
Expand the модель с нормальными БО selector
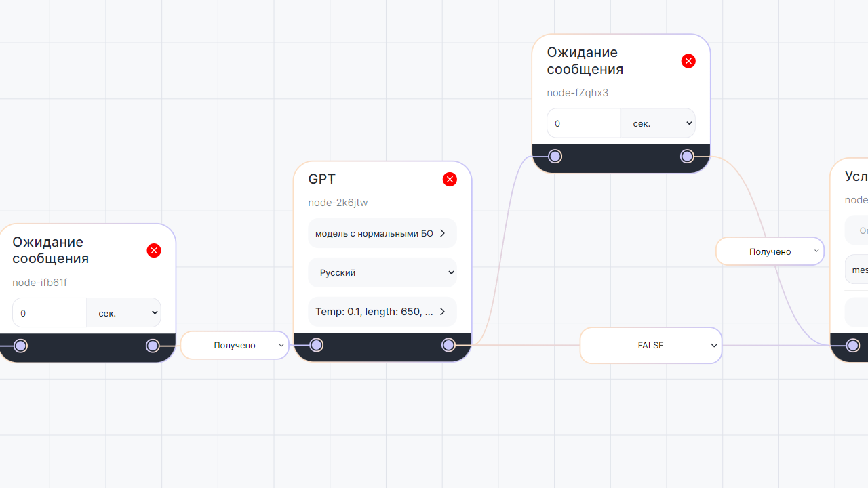[382, 233]
